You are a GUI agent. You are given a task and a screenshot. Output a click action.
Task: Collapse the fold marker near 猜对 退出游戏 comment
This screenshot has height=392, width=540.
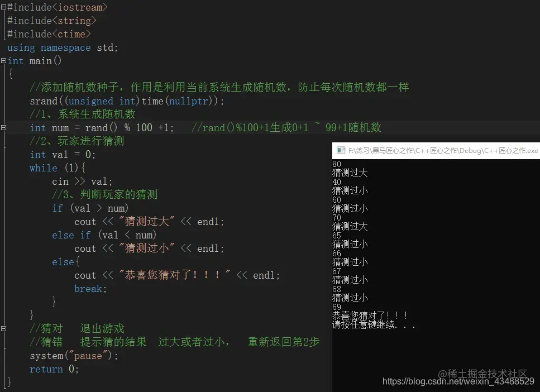click(x=3, y=328)
